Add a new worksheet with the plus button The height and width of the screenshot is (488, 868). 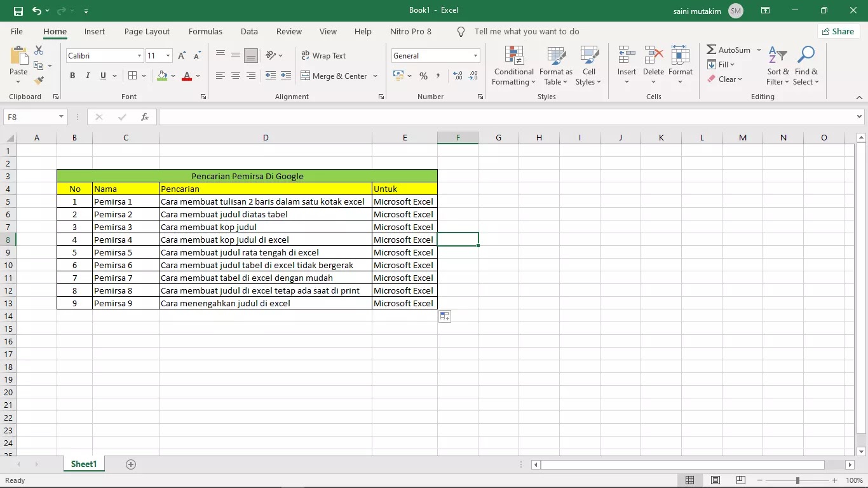click(130, 464)
